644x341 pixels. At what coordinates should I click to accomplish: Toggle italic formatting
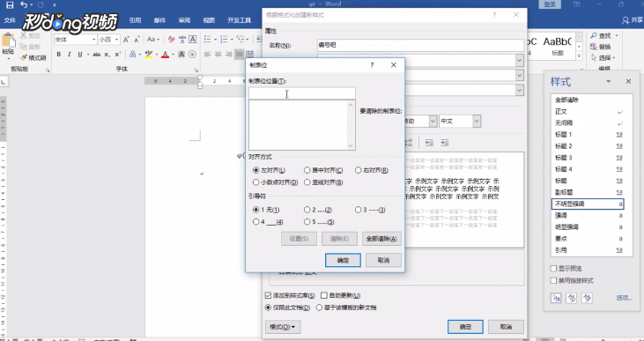69,55
